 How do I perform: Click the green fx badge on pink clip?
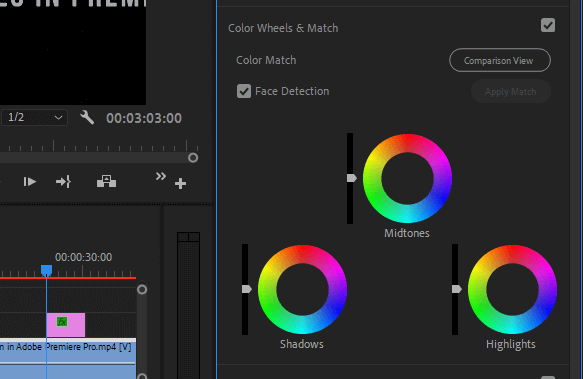click(62, 322)
